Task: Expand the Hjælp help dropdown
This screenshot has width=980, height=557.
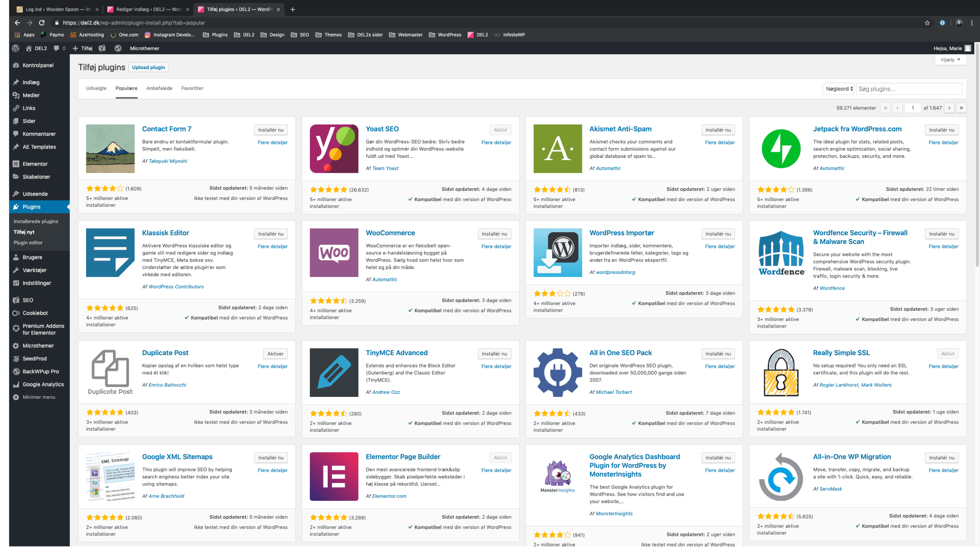Action: [951, 60]
